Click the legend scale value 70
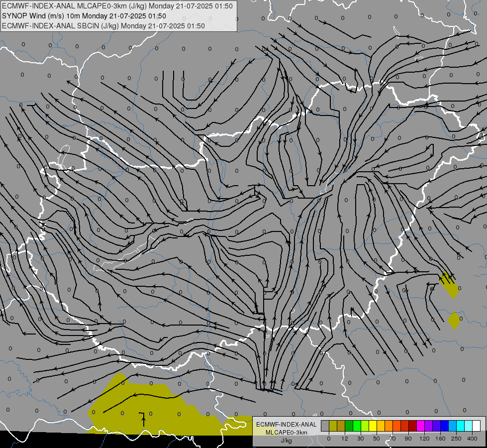Image resolution: width=487 pixels, height=448 pixels. click(x=392, y=439)
